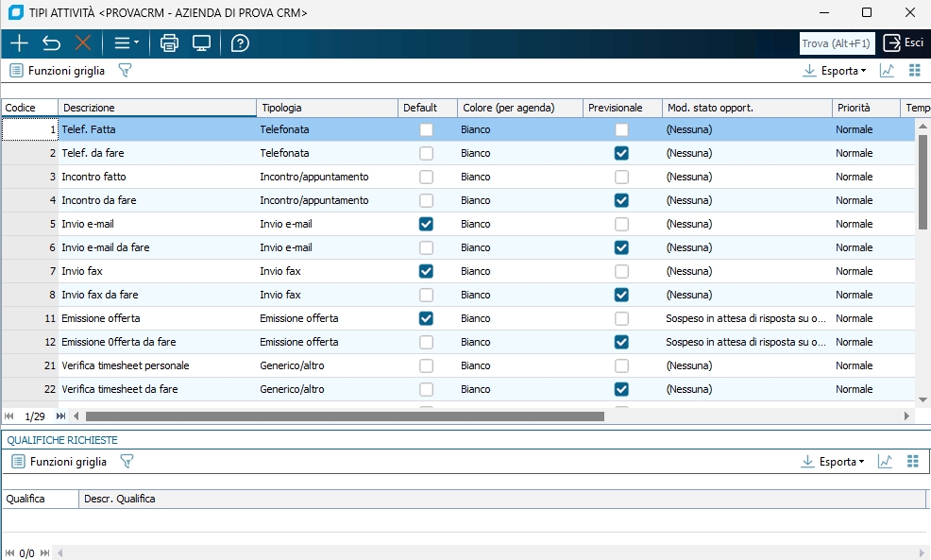Viewport: 931px width, 560px height.
Task: Click the add new record plus icon
Action: coord(19,43)
